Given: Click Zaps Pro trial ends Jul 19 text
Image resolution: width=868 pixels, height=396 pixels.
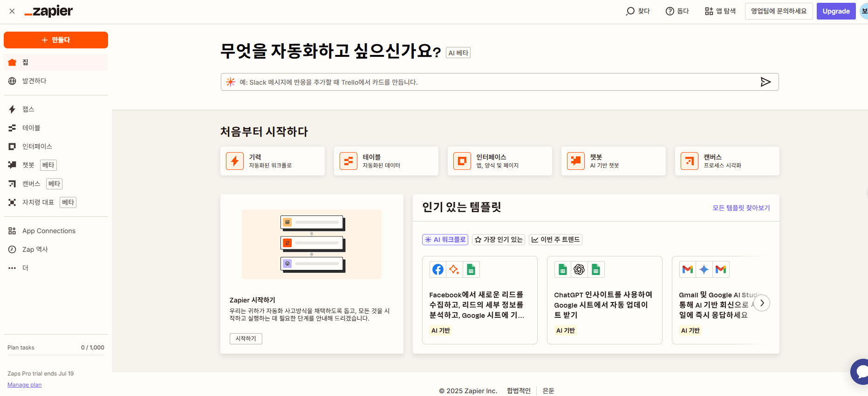Looking at the screenshot, I should [41, 374].
